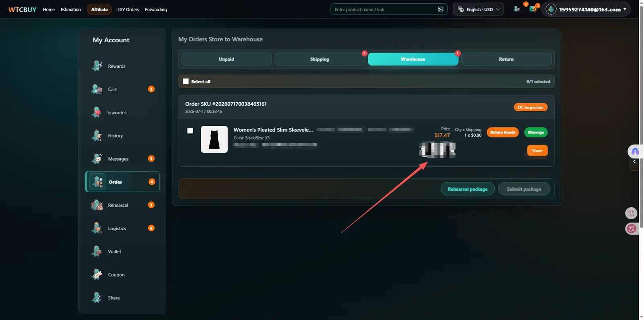644x320 pixels.
Task: Open the mail envelope notifications icon
Action: click(533, 9)
